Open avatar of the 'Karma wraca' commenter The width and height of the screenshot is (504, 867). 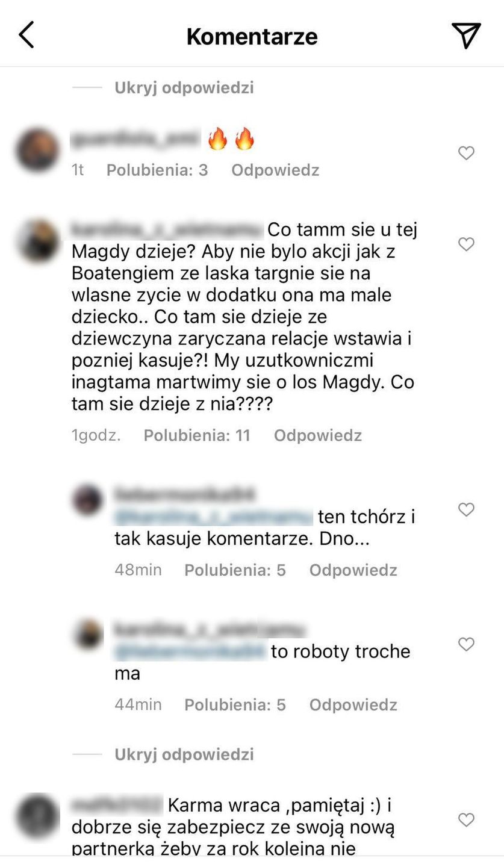click(37, 816)
